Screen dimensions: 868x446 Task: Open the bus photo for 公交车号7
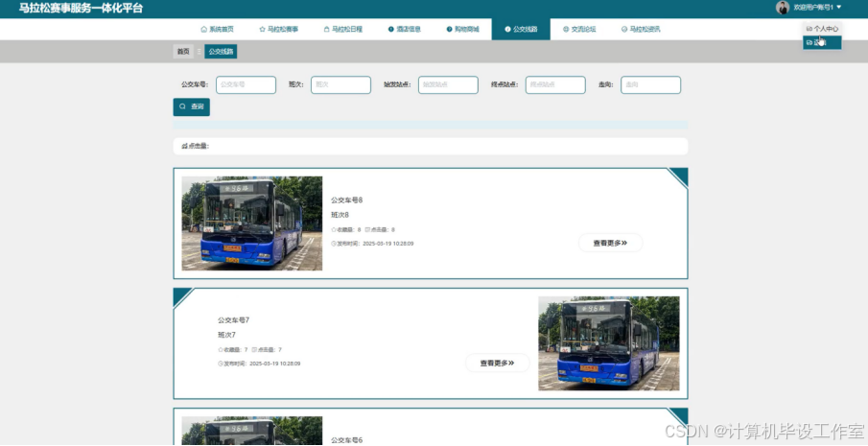pos(609,343)
